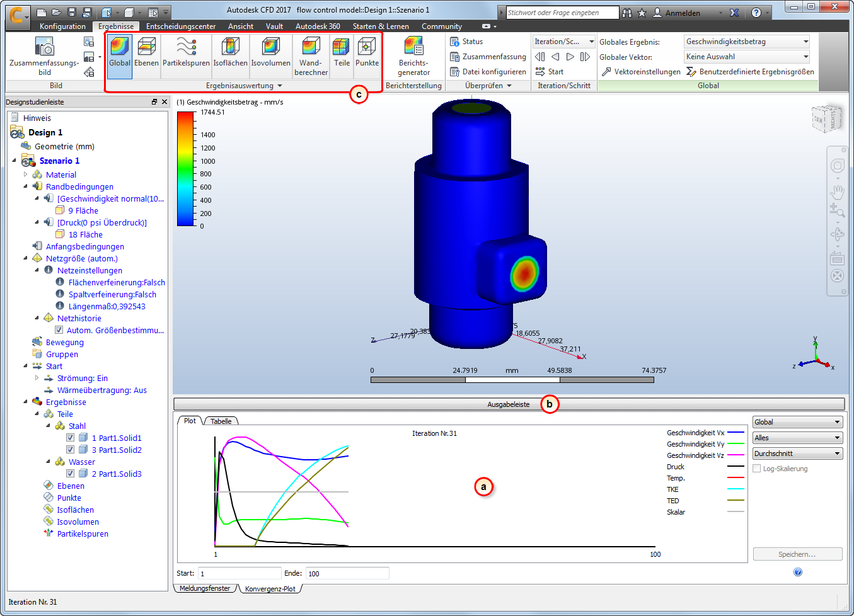
Task: Switch to the Konfiguration ribbon tab
Action: 62,26
